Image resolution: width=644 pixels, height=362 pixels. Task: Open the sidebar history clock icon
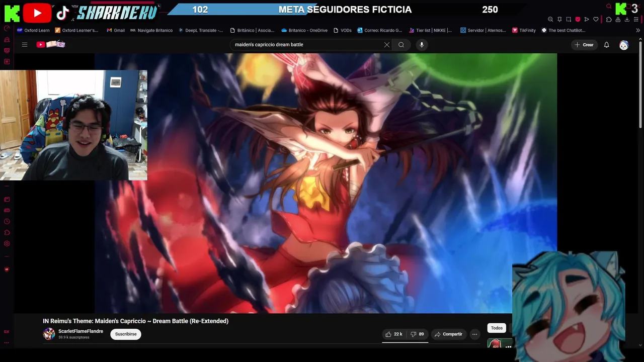7,221
